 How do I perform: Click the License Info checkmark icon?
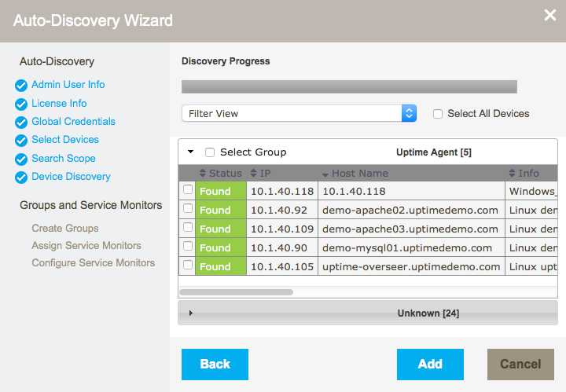(x=21, y=104)
